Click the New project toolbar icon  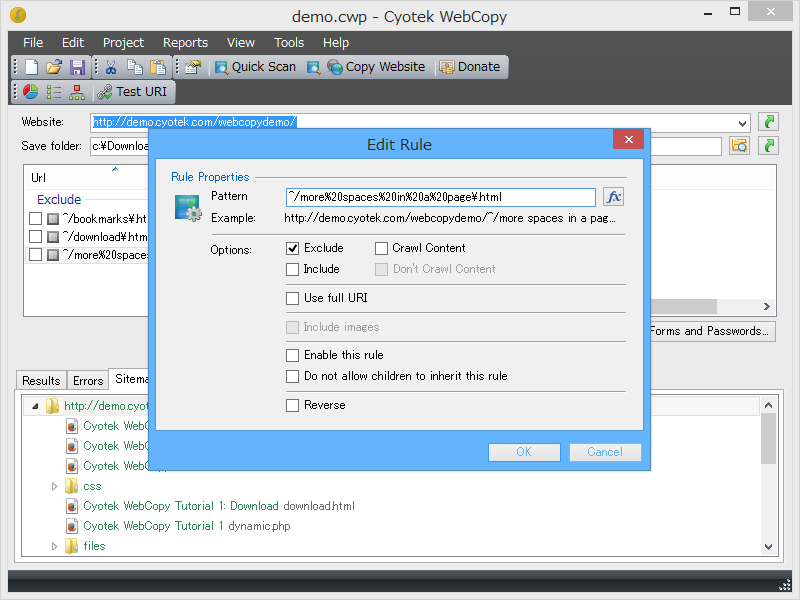point(32,67)
